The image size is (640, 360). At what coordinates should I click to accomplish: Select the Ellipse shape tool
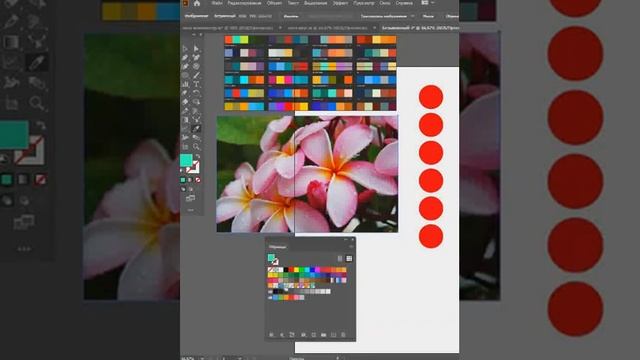click(185, 75)
